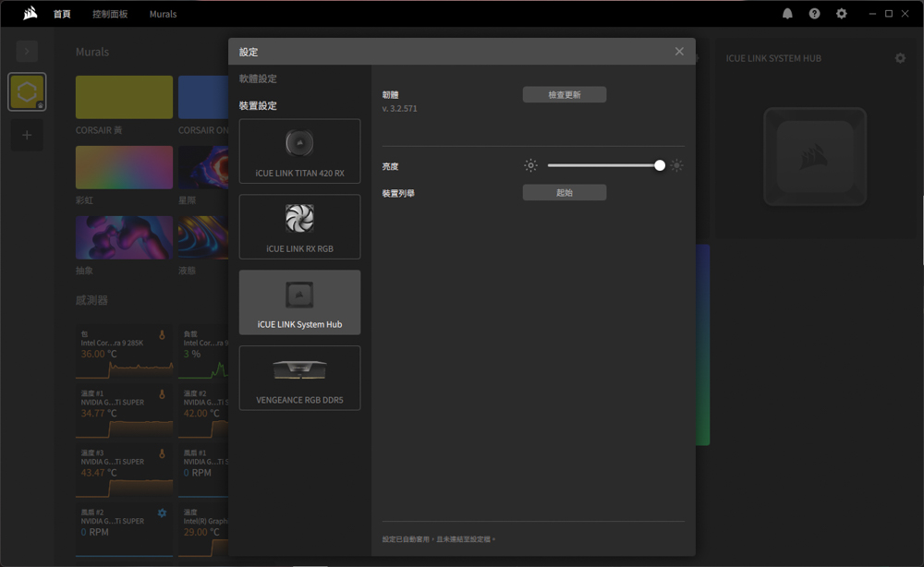Open NVIDIA 溫度 #2 sensor tile
924x567 pixels.
[x=203, y=411]
